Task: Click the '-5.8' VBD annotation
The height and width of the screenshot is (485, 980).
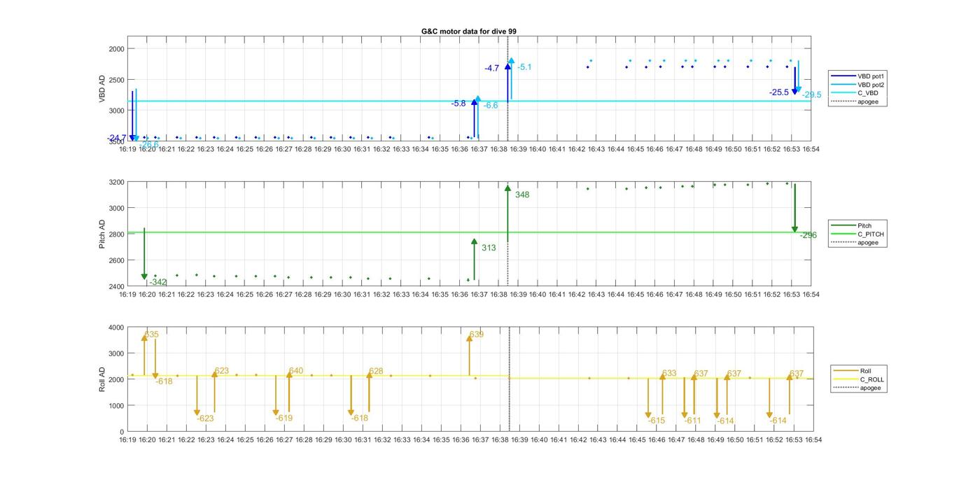Action: point(458,104)
